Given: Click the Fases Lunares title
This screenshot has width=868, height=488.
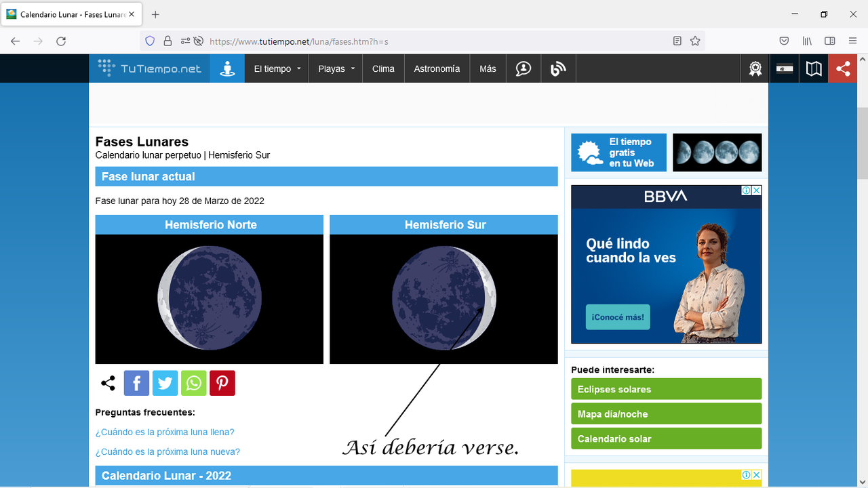Looking at the screenshot, I should pos(142,142).
